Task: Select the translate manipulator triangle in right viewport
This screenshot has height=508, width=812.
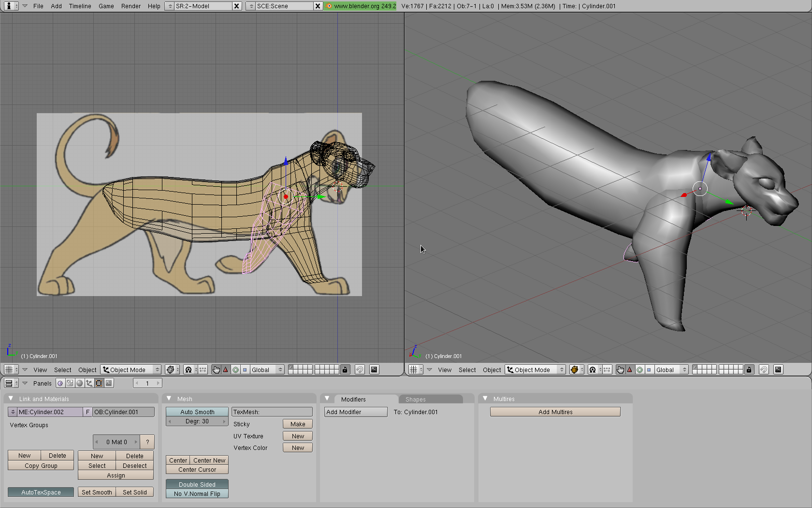Action: pos(630,370)
